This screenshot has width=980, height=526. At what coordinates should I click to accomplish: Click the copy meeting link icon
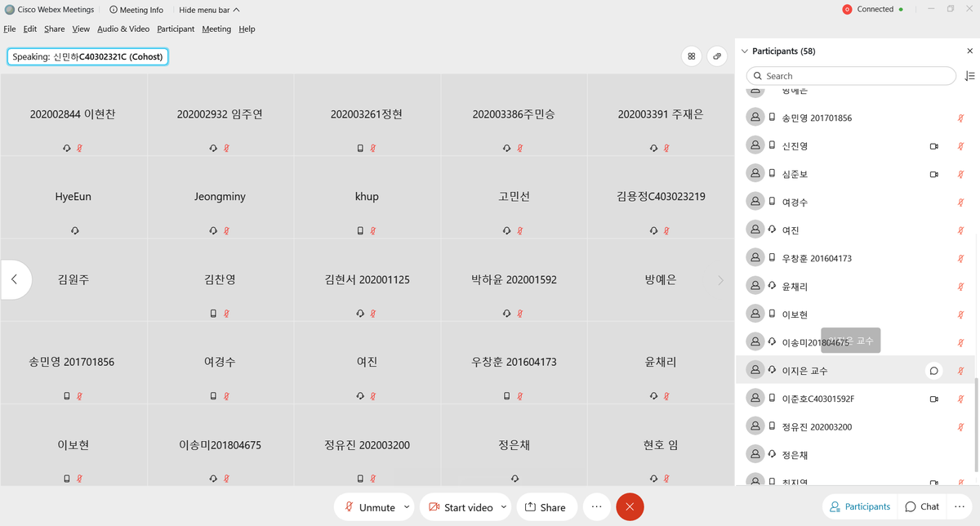(717, 56)
